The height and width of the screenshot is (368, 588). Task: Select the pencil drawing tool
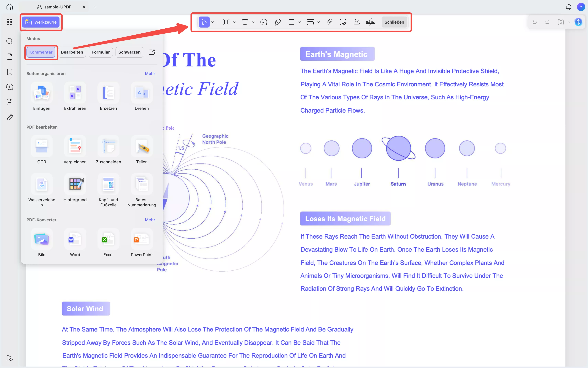pyautogui.click(x=278, y=22)
